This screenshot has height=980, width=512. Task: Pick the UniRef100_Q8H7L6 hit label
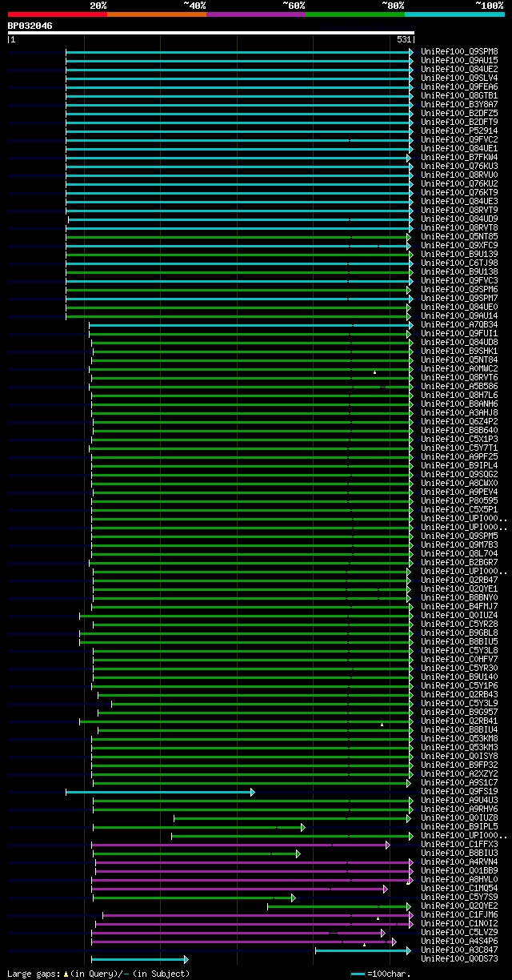pyautogui.click(x=460, y=395)
